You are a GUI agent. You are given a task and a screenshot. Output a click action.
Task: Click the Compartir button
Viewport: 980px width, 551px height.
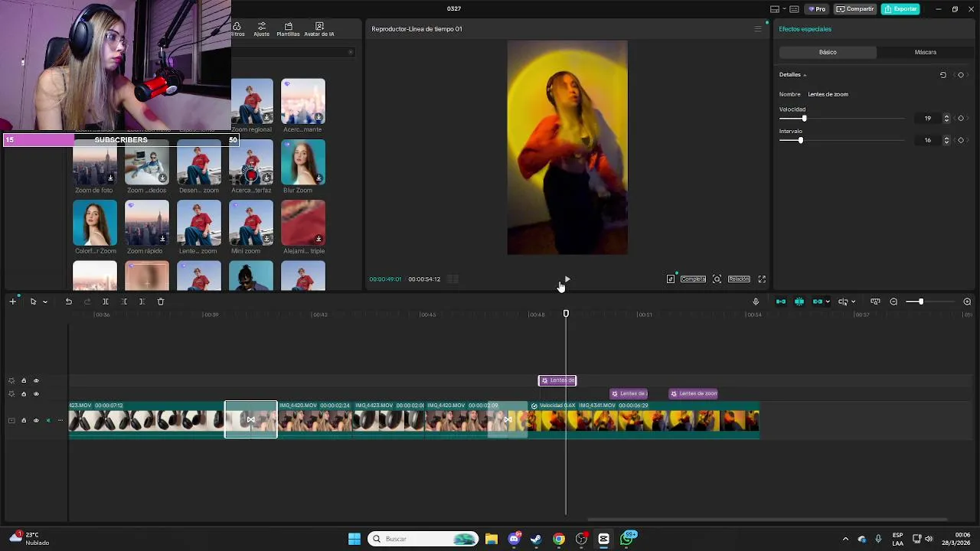click(x=855, y=9)
